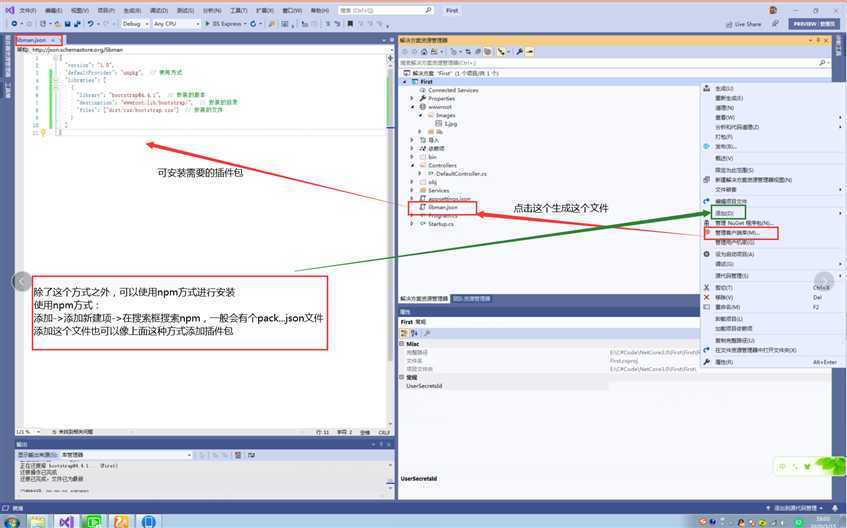Click the Undo toolbar icon
This screenshot has height=528, width=847.
90,23
